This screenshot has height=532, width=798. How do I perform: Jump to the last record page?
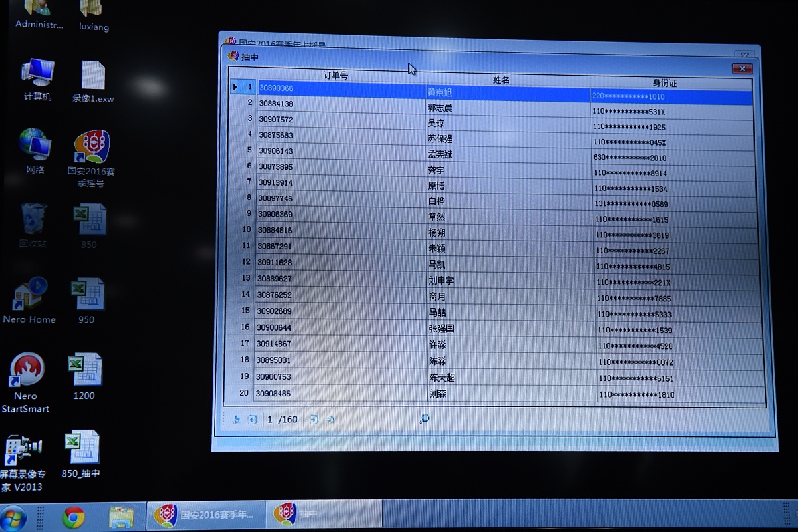click(331, 419)
